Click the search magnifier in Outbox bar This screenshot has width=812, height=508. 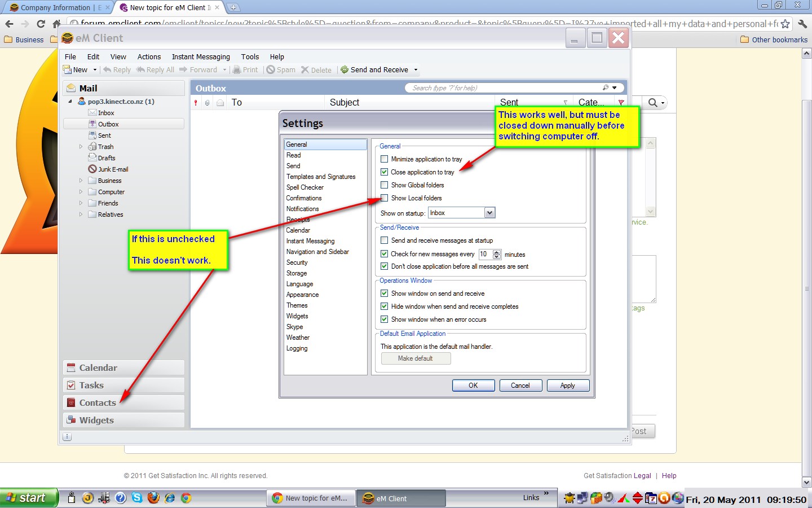(x=606, y=87)
